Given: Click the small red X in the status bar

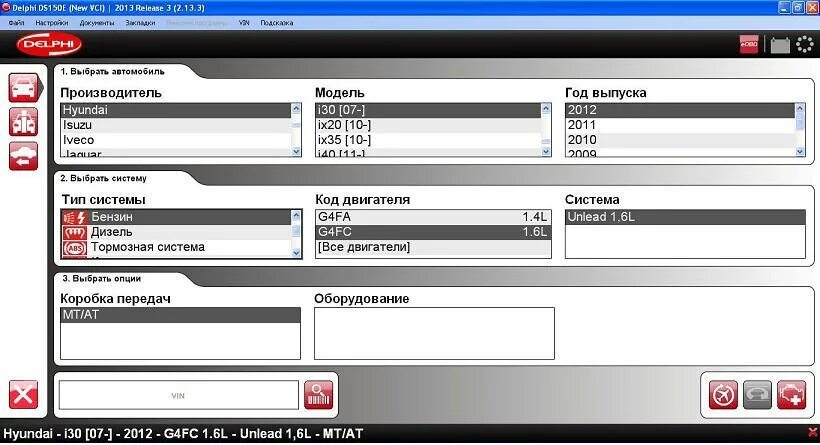Looking at the screenshot, I should coord(813,433).
